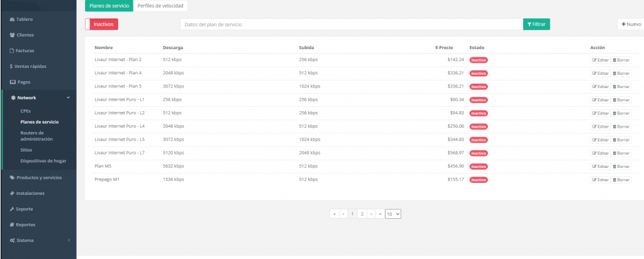This screenshot has width=644, height=259.
Task: Delete Livaur Internet - Plan 2
Action: tap(621, 60)
